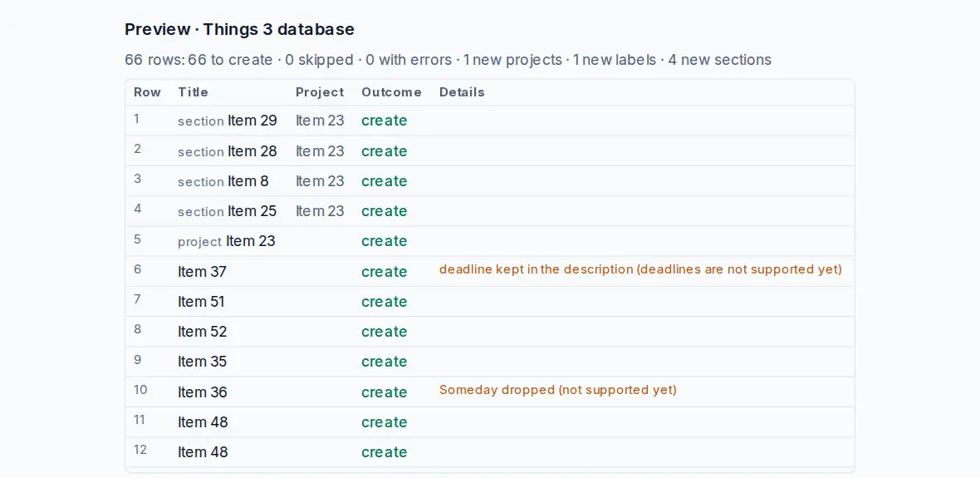Click the "Details" column header
The width and height of the screenshot is (980, 478).
coord(462,92)
